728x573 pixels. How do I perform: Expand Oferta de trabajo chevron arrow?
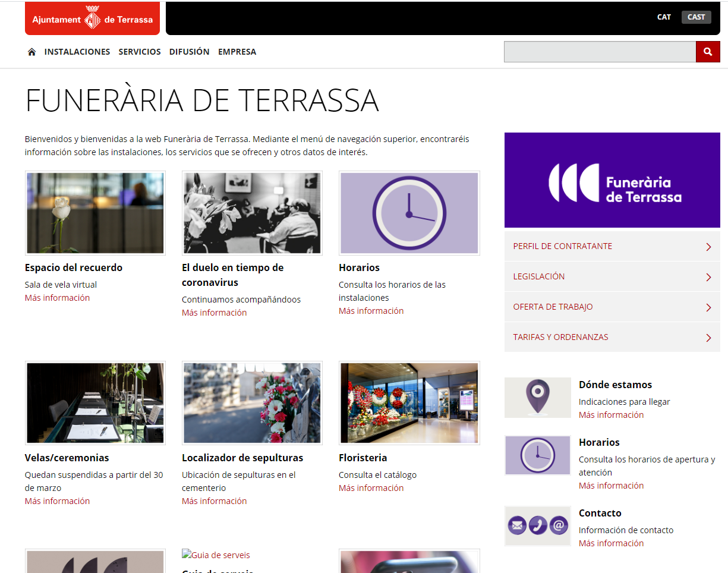(708, 307)
